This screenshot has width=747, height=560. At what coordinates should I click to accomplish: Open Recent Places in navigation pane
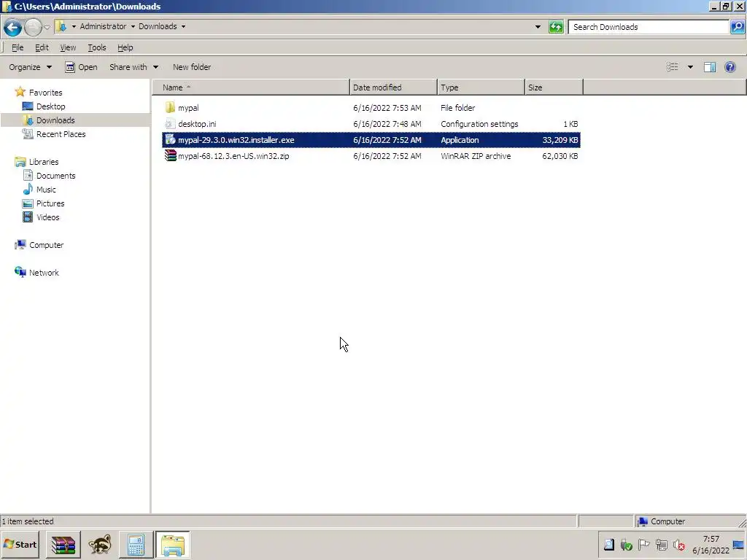pos(54,134)
